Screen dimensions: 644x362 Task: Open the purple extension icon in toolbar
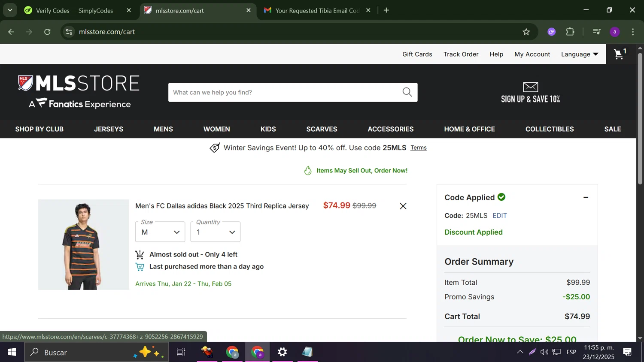pos(552,32)
